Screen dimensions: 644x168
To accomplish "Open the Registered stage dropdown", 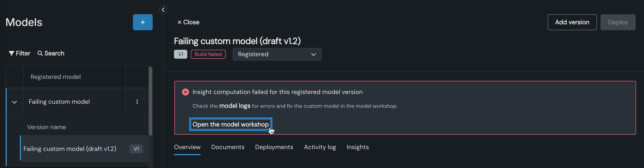I will tap(277, 54).
